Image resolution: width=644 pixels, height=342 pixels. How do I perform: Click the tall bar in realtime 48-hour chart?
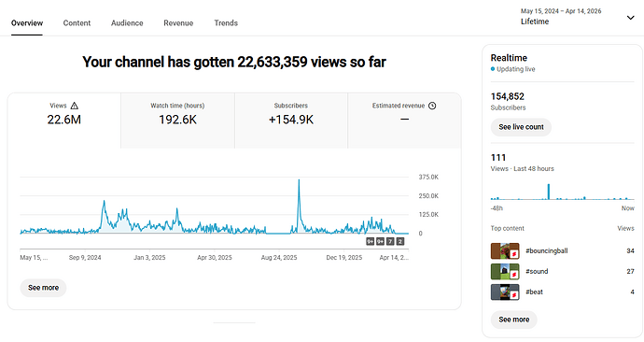548,192
